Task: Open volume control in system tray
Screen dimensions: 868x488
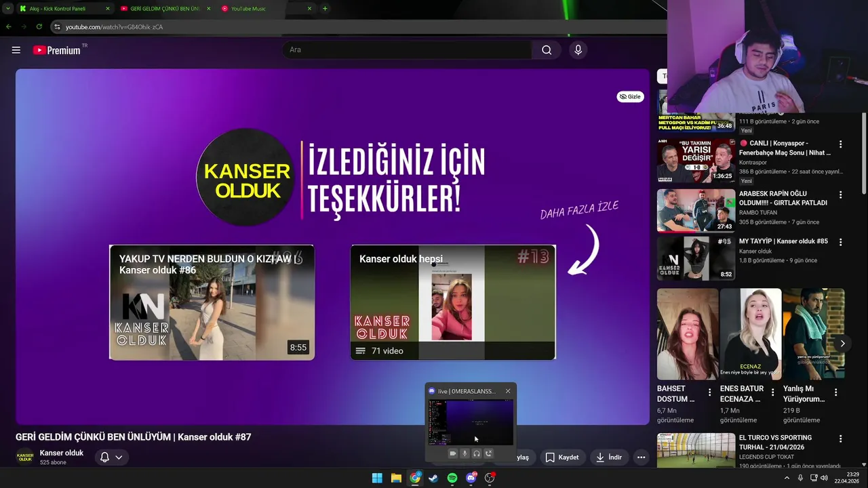Action: 824,478
